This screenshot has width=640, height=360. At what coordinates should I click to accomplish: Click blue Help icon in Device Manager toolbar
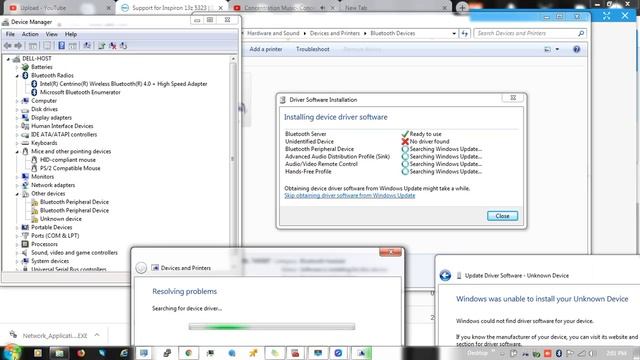pyautogui.click(x=61, y=46)
